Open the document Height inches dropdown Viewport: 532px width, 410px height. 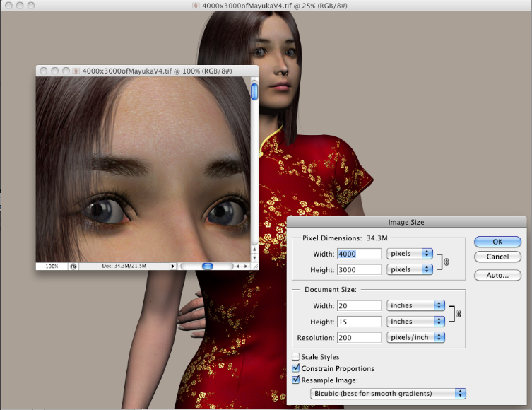pos(415,322)
